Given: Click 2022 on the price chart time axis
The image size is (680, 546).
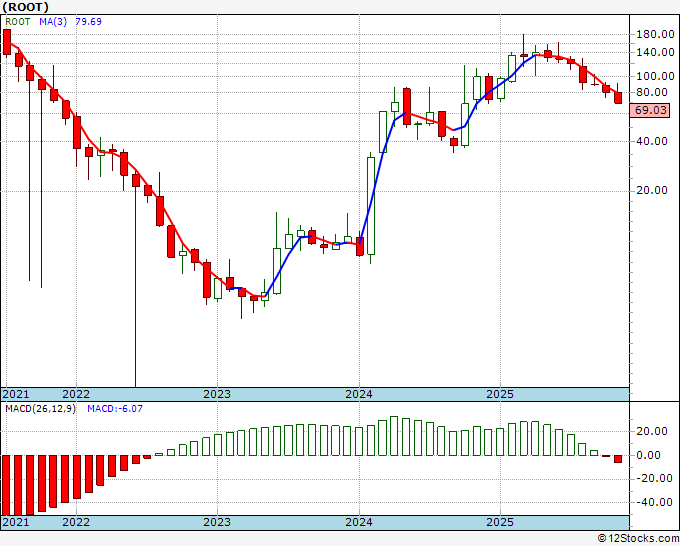Looking at the screenshot, I should tap(76, 394).
